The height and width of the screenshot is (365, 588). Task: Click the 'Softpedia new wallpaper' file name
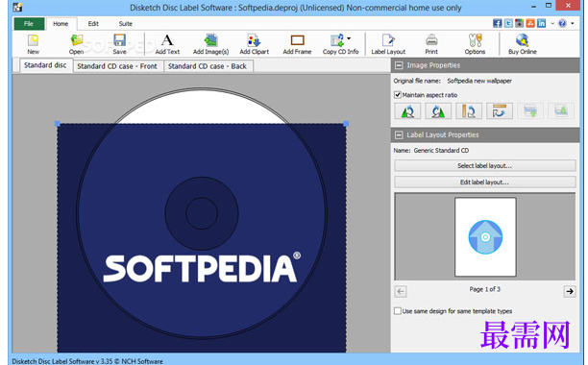point(479,81)
